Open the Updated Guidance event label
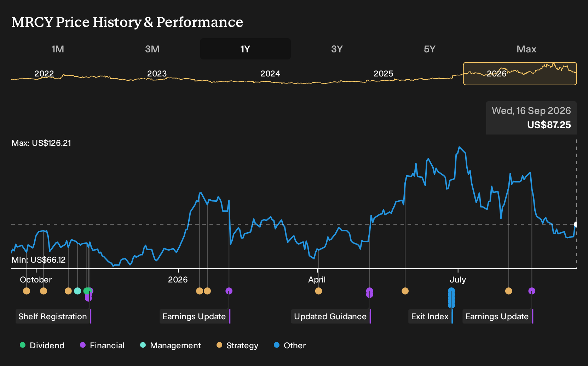The width and height of the screenshot is (588, 366). coord(330,316)
